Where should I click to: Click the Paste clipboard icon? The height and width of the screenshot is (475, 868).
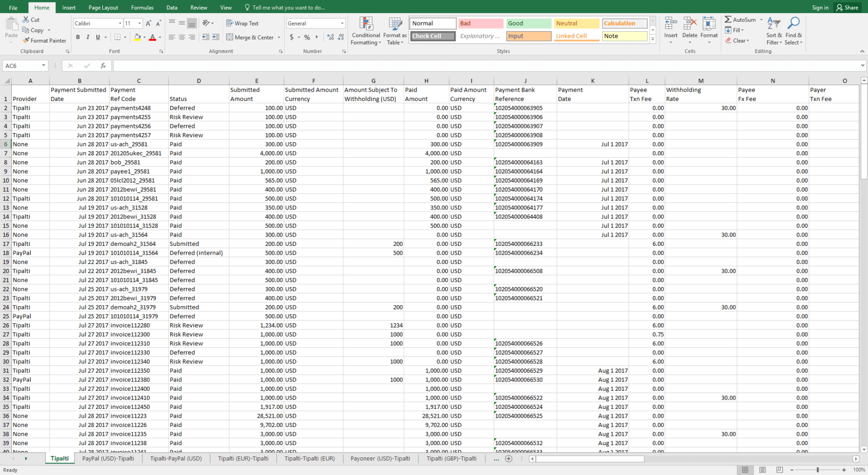tap(11, 24)
